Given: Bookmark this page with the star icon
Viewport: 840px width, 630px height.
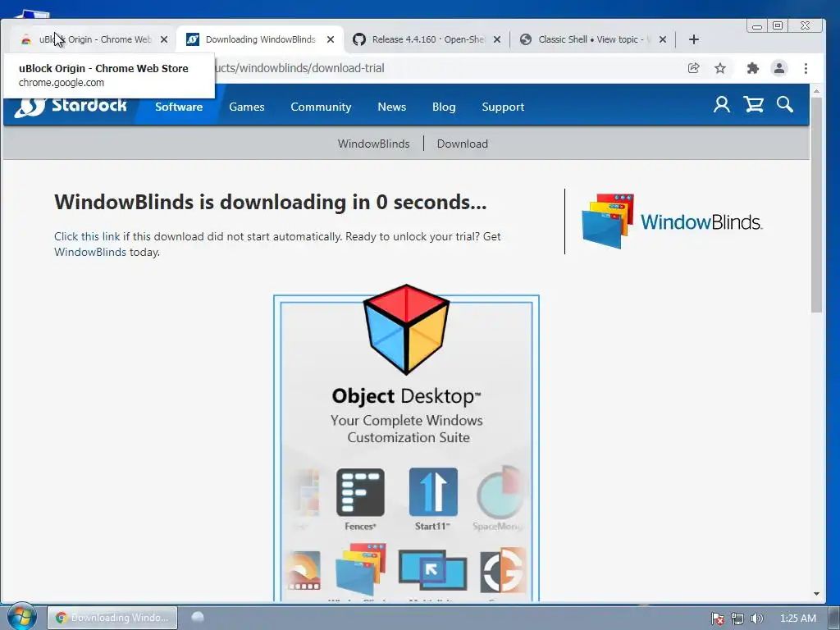Looking at the screenshot, I should coord(720,68).
